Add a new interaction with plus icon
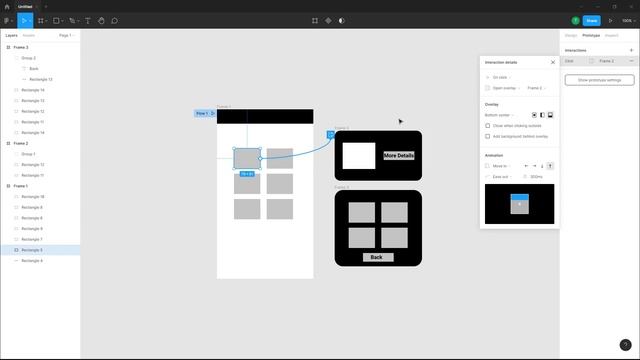 pos(631,50)
